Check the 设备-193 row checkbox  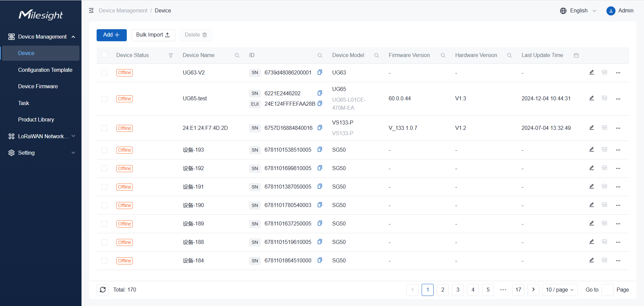pyautogui.click(x=104, y=150)
